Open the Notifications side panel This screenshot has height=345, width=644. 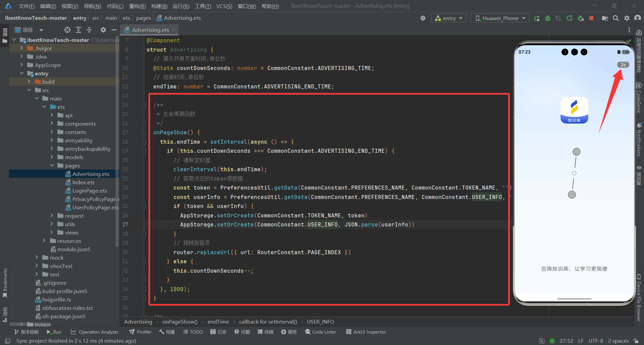[x=639, y=139]
